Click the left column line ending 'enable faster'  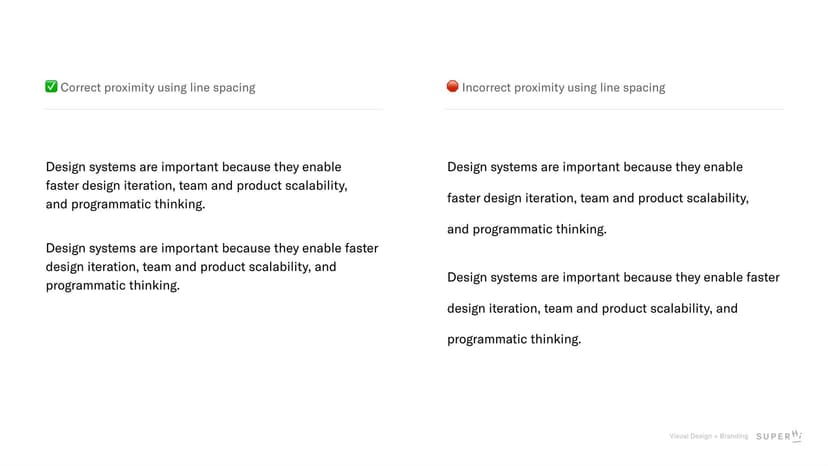pyautogui.click(x=211, y=248)
